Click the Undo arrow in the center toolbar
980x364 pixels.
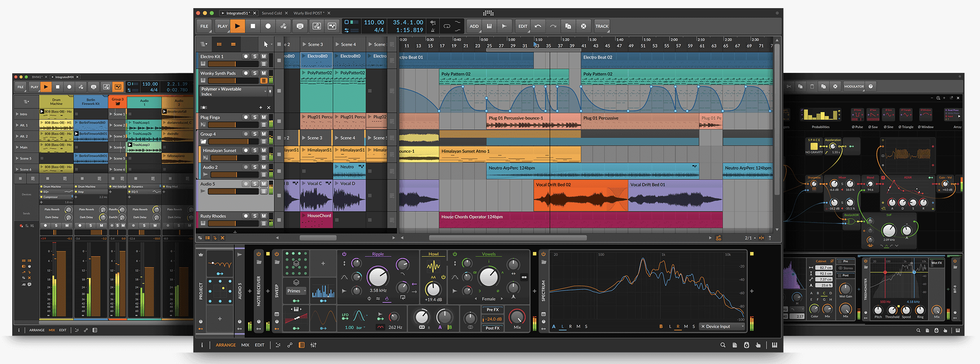pos(538,26)
